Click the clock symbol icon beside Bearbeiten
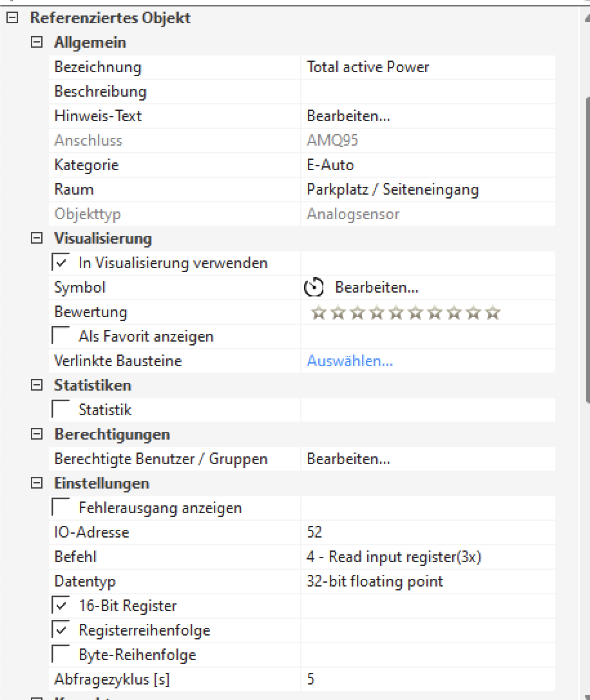Image resolution: width=590 pixels, height=700 pixels. coord(313,287)
